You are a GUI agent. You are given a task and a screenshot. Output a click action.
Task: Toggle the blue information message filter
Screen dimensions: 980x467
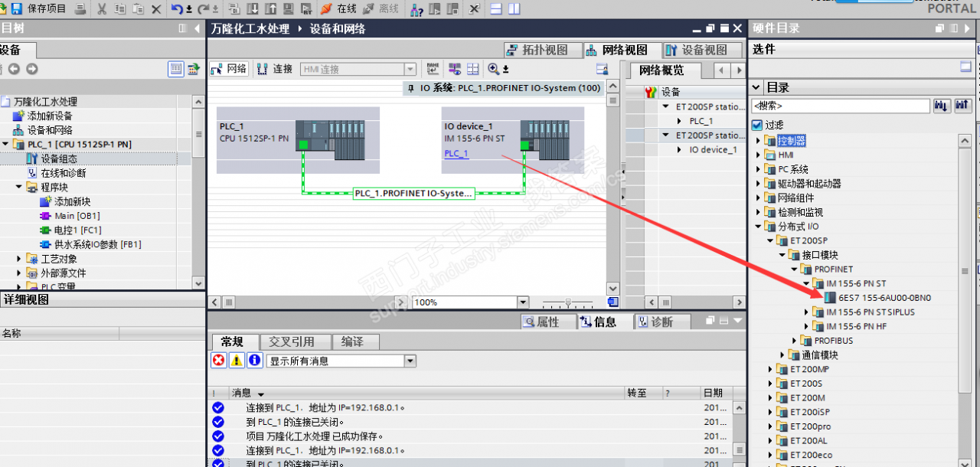tap(255, 361)
